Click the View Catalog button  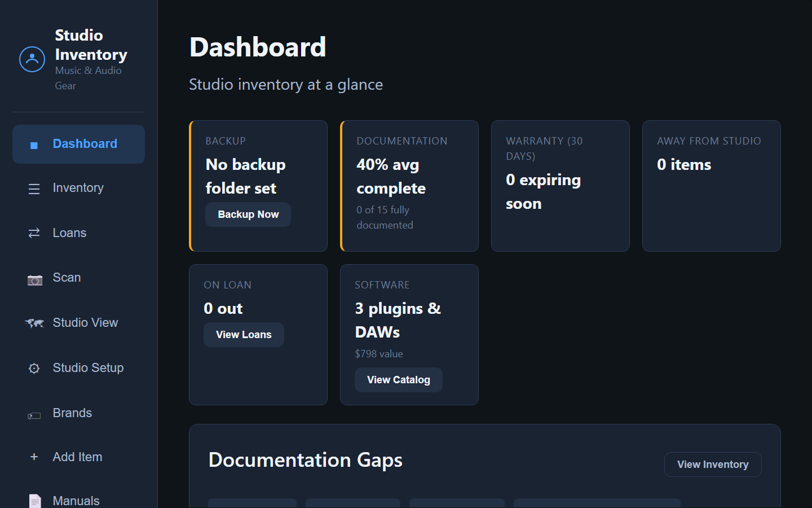tap(399, 380)
